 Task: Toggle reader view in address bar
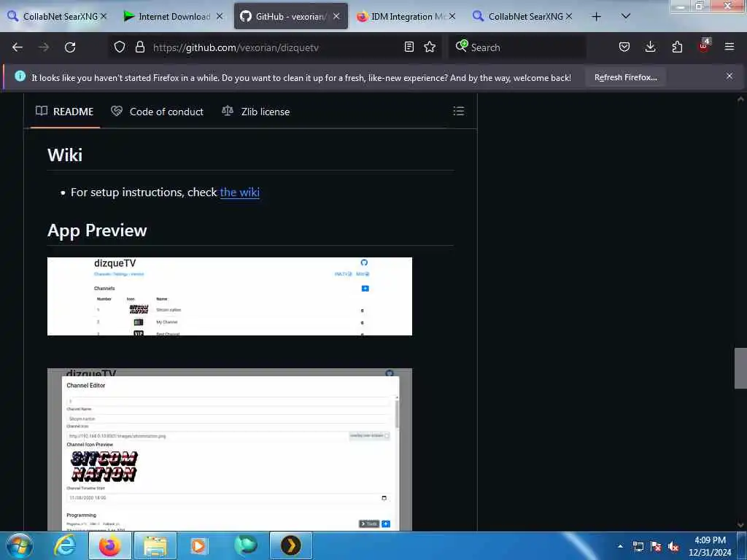click(x=409, y=47)
